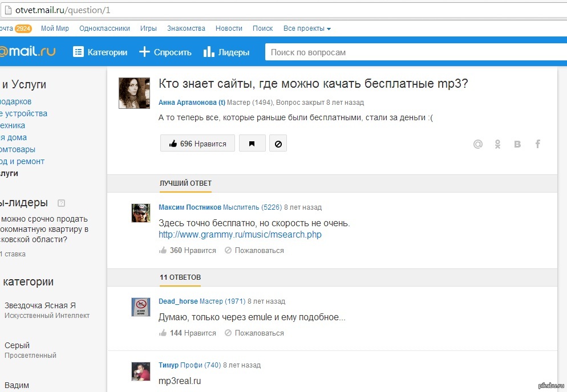Click the text 'Вопрос закрыт 8 лет назад'

(320, 103)
